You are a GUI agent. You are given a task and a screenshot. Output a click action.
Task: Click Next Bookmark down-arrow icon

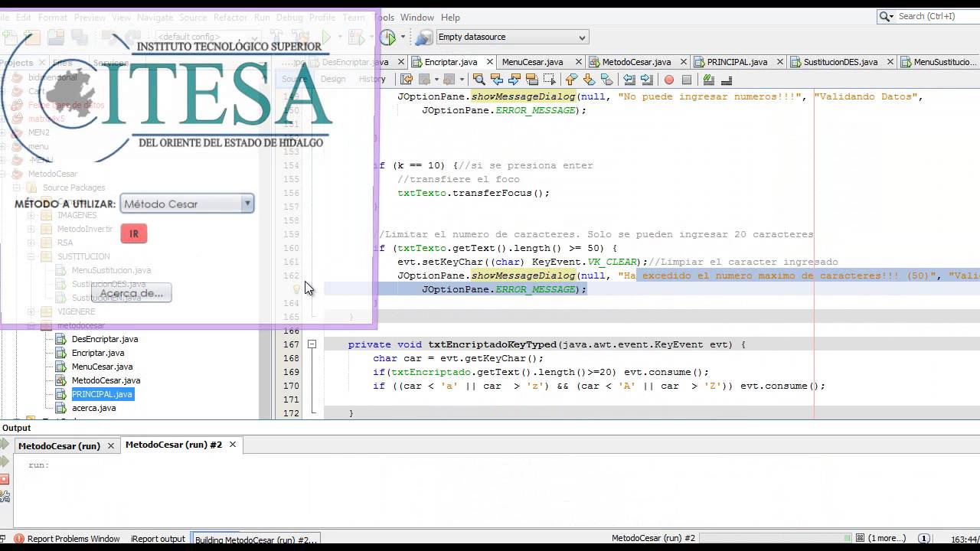(x=588, y=79)
